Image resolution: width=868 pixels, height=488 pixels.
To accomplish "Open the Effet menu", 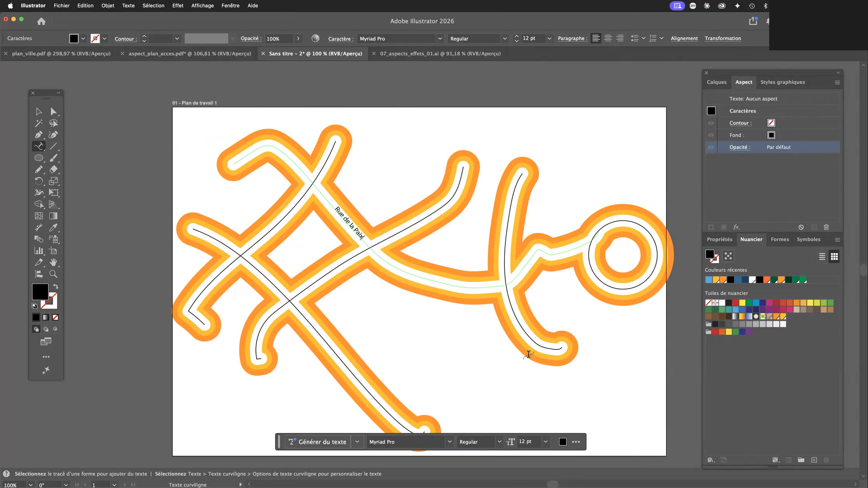I will (x=178, y=6).
